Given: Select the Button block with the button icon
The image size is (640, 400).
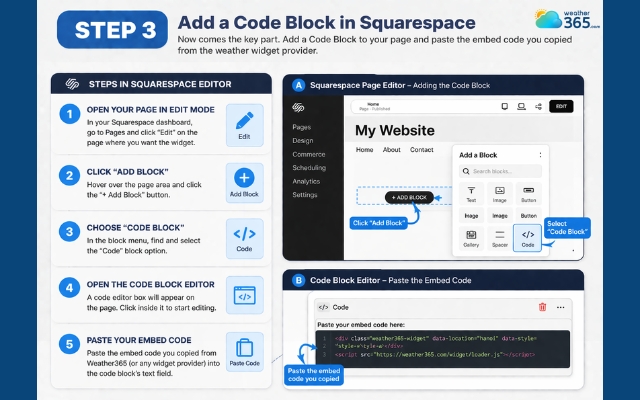Looking at the screenshot, I should pyautogui.click(x=529, y=194).
